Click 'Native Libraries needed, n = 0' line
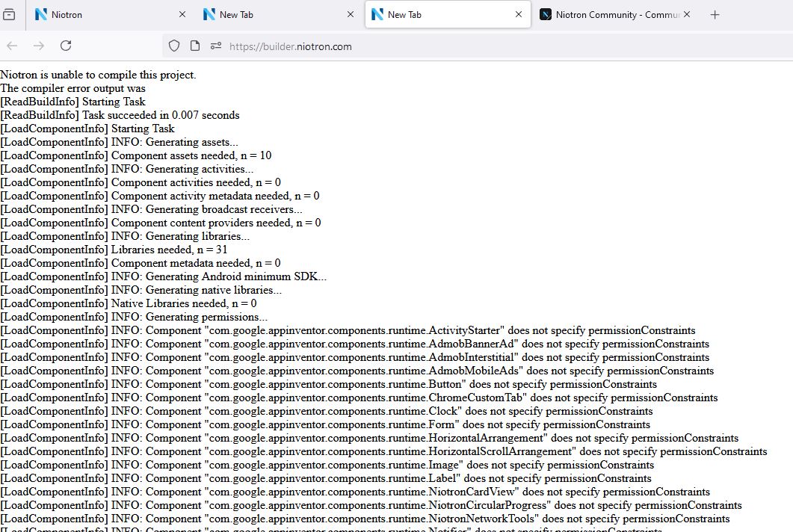793x532 pixels. coord(129,303)
